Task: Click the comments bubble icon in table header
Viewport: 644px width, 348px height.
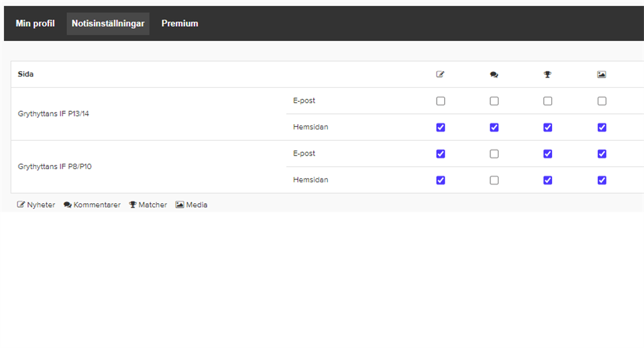Action: coord(494,74)
